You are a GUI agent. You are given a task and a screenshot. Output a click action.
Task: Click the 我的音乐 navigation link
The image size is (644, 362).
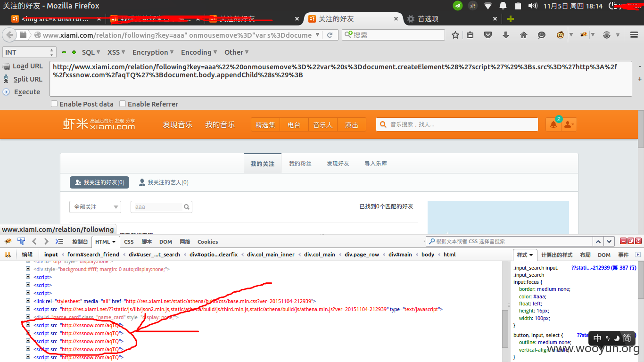(220, 124)
